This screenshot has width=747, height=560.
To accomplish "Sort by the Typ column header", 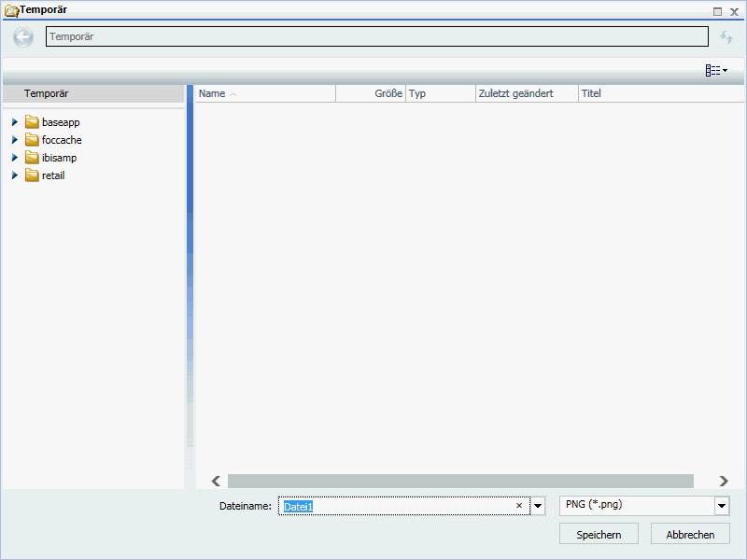I will [x=441, y=93].
